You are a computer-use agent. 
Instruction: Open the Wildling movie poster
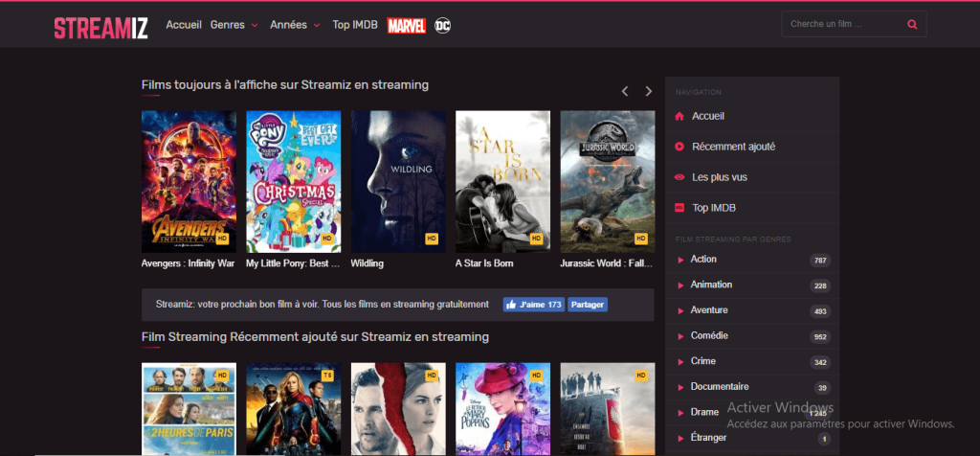click(398, 181)
